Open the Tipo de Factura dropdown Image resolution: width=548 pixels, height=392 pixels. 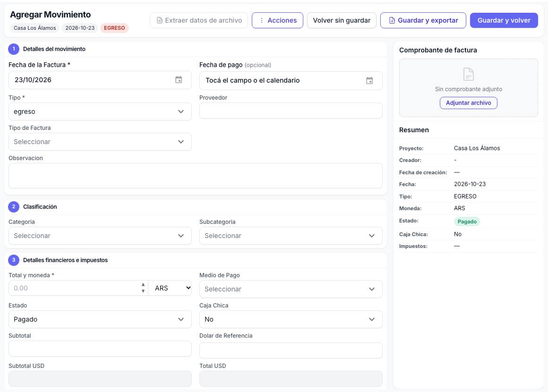pos(100,142)
